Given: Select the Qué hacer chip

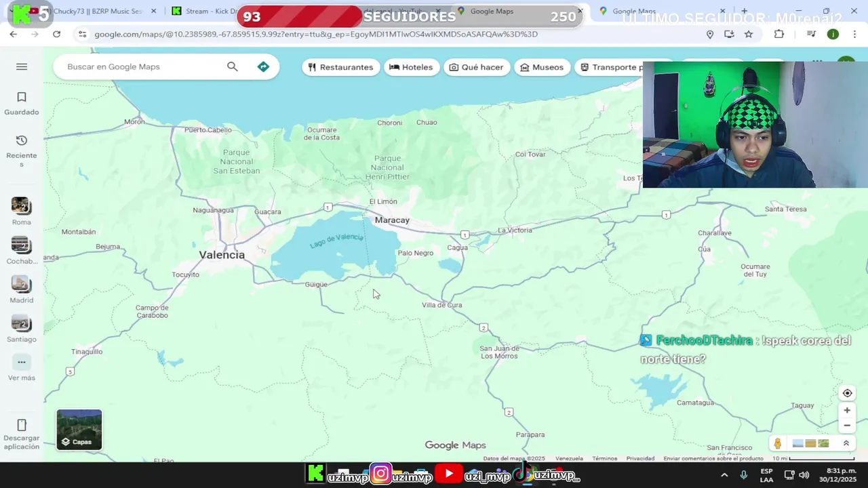Looking at the screenshot, I should (477, 67).
